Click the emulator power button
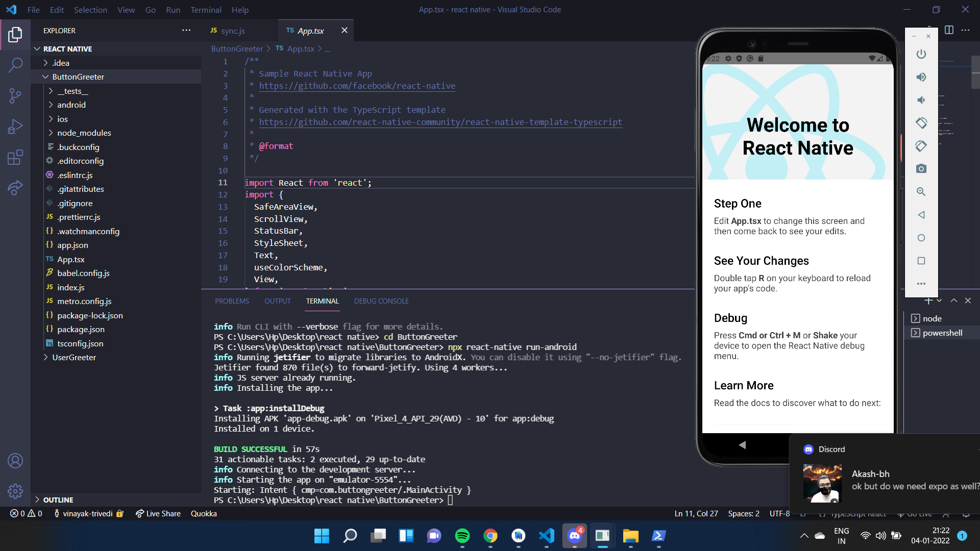Screen dimensions: 980x551 (921, 54)
